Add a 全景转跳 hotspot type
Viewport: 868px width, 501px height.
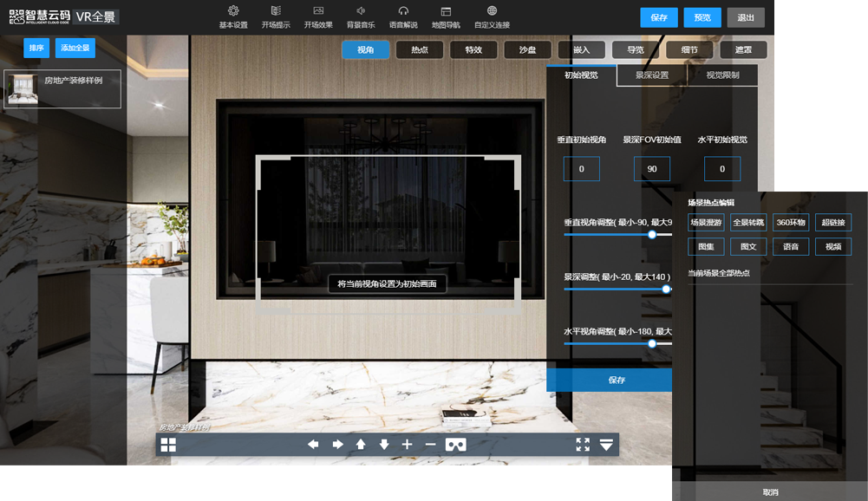748,223
